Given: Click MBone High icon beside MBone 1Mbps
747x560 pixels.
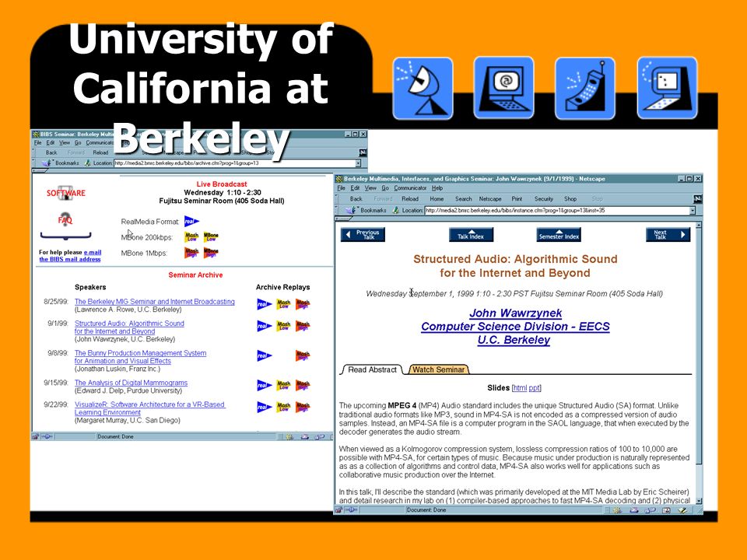Looking at the screenshot, I should 211,252.
